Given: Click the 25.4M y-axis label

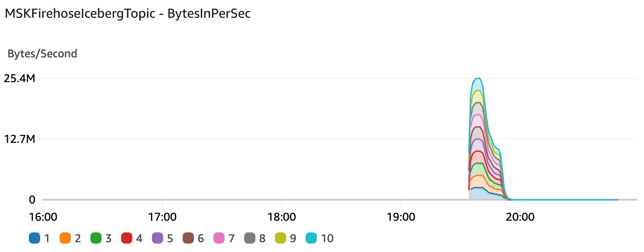Looking at the screenshot, I should 20,78.
